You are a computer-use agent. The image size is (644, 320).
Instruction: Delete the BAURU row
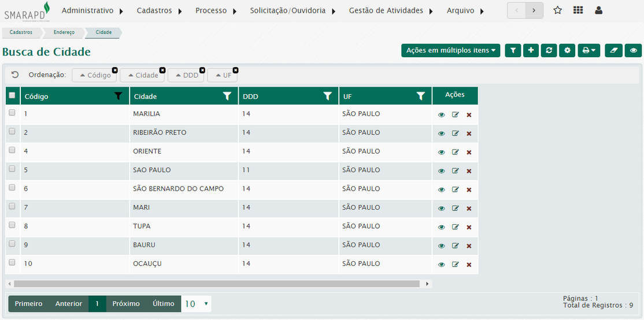[x=469, y=246]
